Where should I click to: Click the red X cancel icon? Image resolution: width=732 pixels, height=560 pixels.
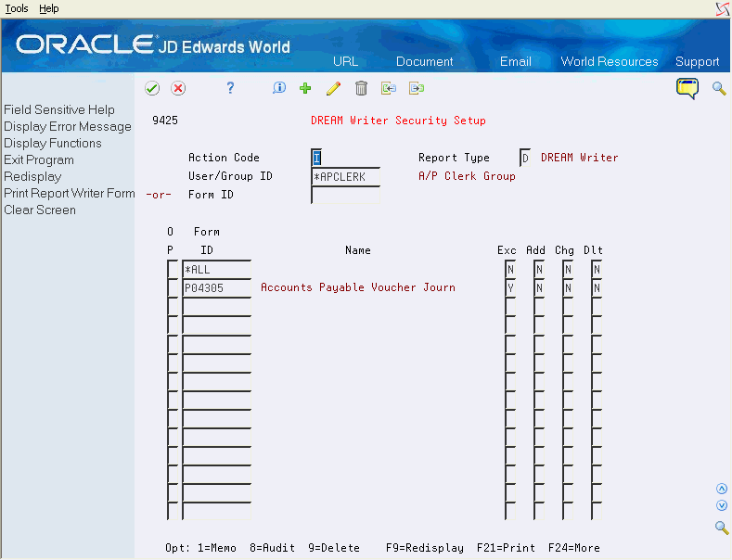pyautogui.click(x=178, y=88)
